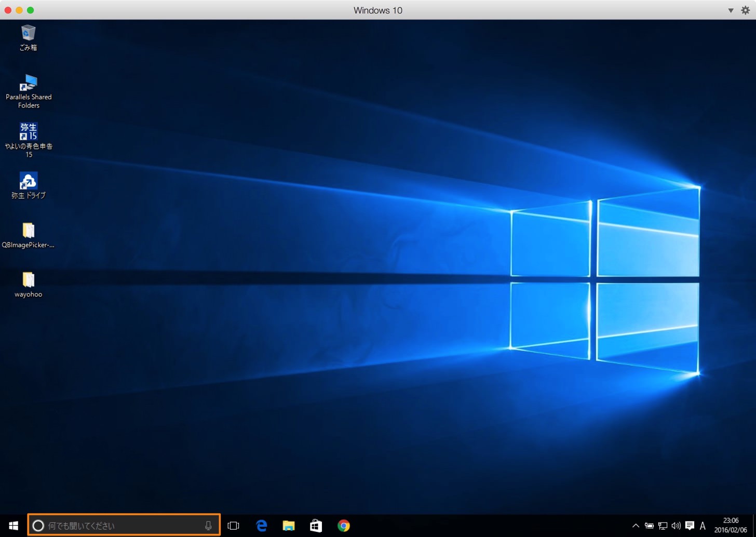The image size is (756, 537).
Task: Open Task View from the taskbar
Action: 233,526
